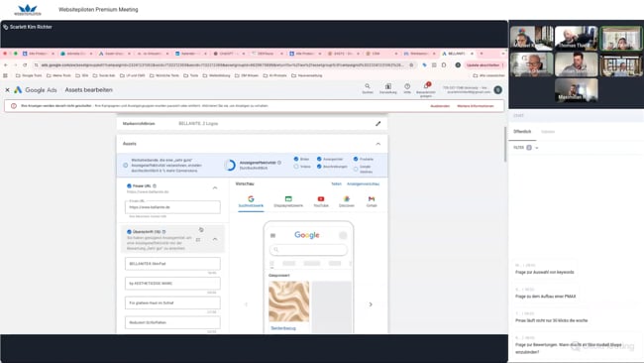Switch to the ChatGPT browser tab
Viewport: 644px width, 363px height.
pos(229,54)
